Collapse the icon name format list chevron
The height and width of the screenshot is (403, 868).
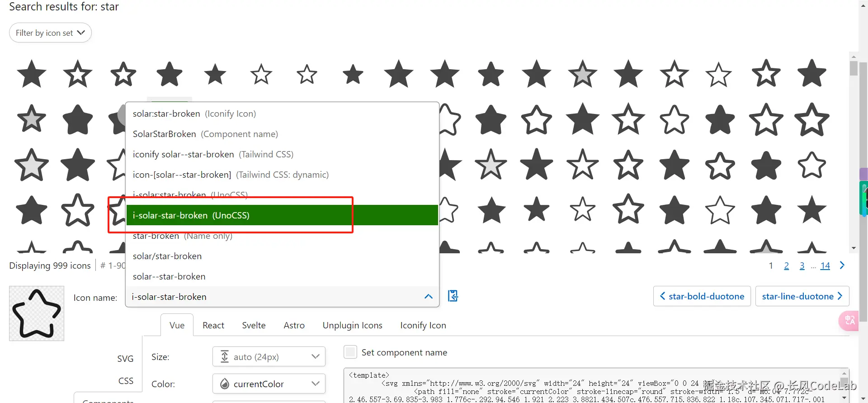pyautogui.click(x=428, y=297)
